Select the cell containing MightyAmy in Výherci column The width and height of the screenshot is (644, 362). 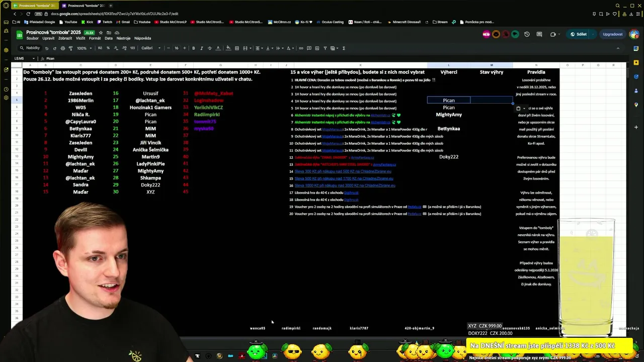[x=449, y=115]
